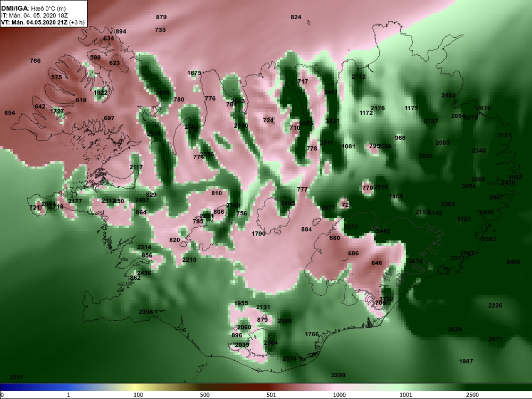Click the 'DMI/IGA: Hæð 0°C (m)' title text
Screen dimensions: 532x399
[34, 9]
